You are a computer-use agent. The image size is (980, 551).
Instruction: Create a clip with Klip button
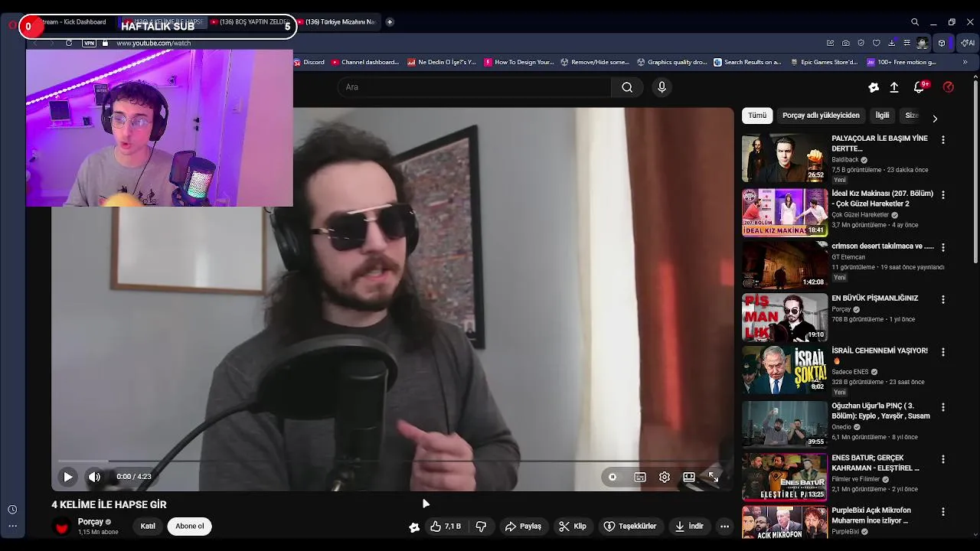pos(573,527)
